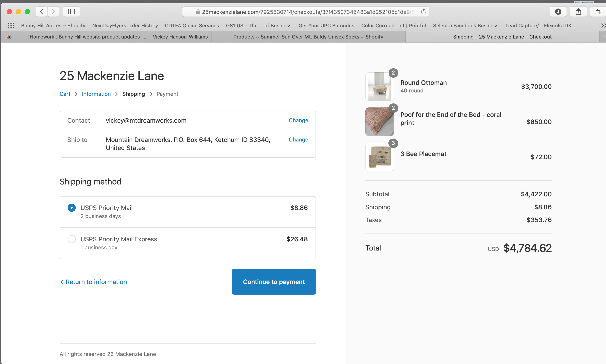Screen dimensions: 606x364
Task: Reload the checkout page
Action: click(x=423, y=11)
